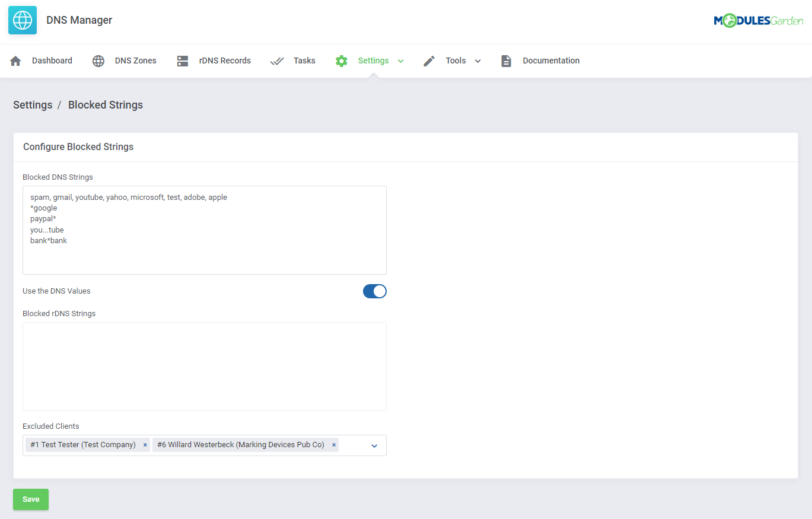Remove Test Tester from Excluded Clients
The height and width of the screenshot is (519, 812).
tap(145, 445)
